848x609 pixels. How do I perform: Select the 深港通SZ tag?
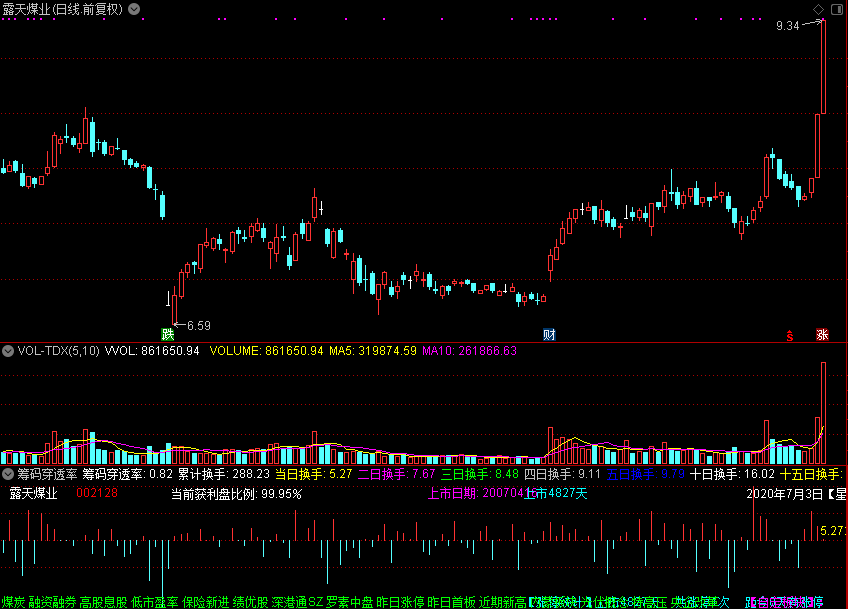[297, 602]
